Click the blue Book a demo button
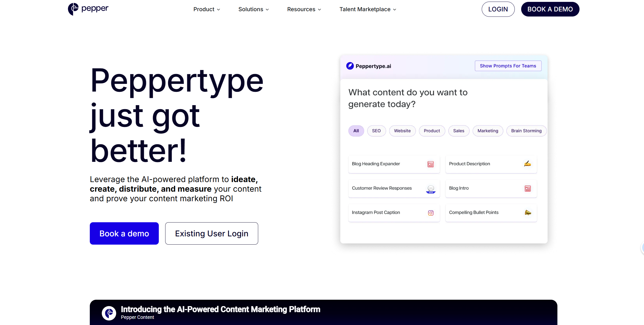 [124, 233]
